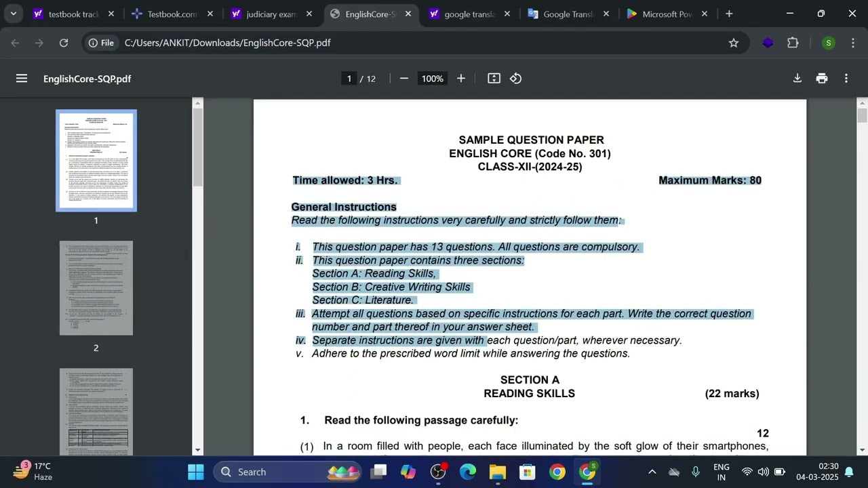
Task: Switch to the Google Translate tab
Action: 567,14
